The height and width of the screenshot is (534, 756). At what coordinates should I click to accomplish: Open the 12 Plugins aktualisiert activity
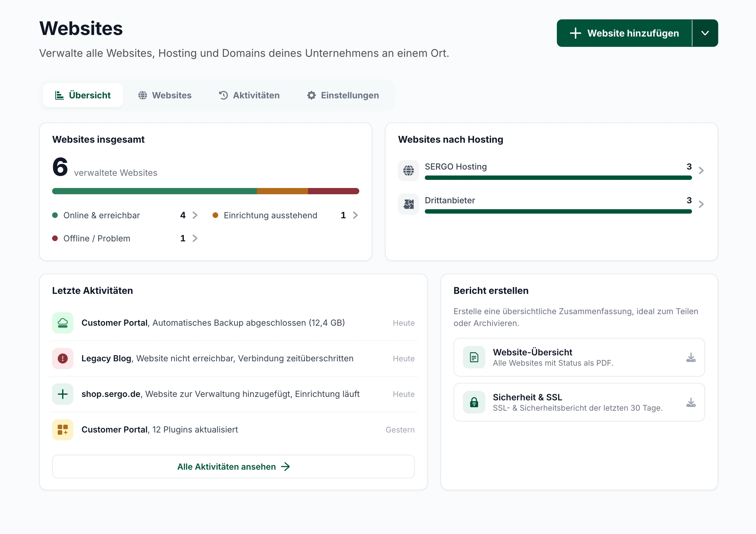tap(233, 430)
